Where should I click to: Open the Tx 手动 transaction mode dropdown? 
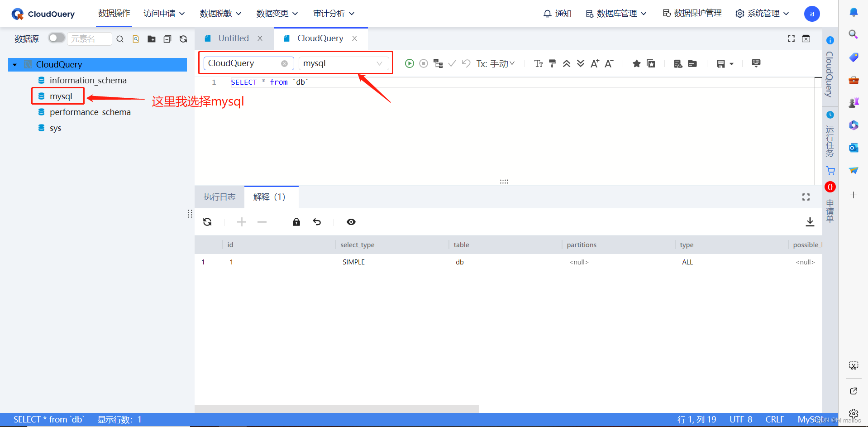[496, 64]
